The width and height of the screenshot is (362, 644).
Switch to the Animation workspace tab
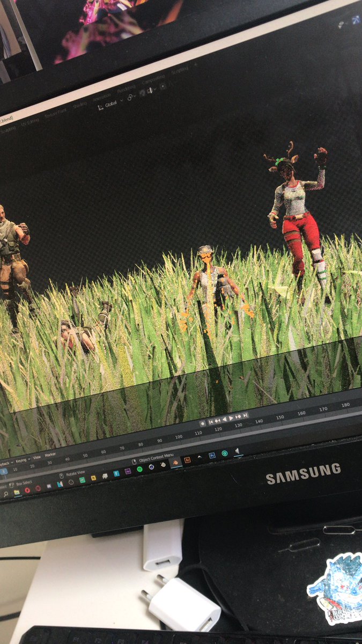click(102, 97)
